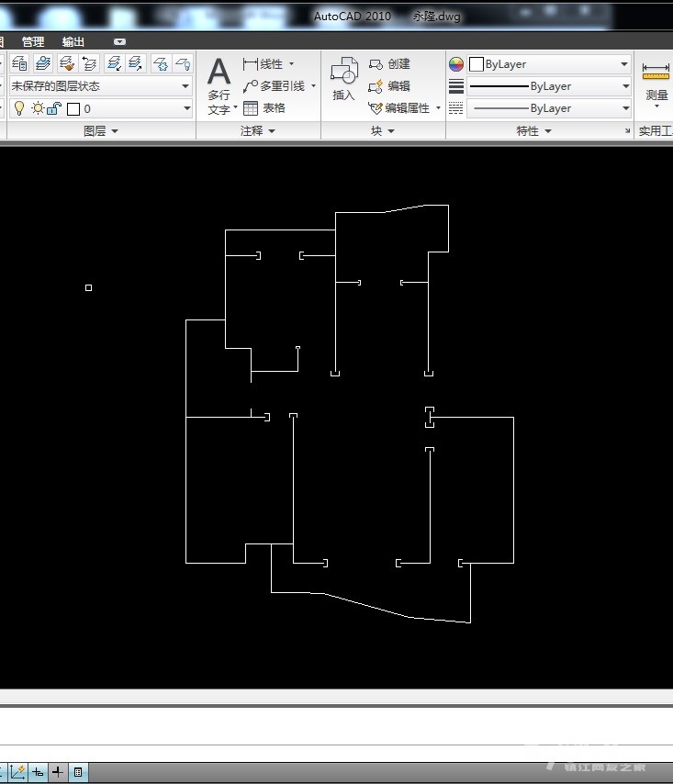
Task: Toggle layer 0 light bulb on/off
Action: [18, 108]
